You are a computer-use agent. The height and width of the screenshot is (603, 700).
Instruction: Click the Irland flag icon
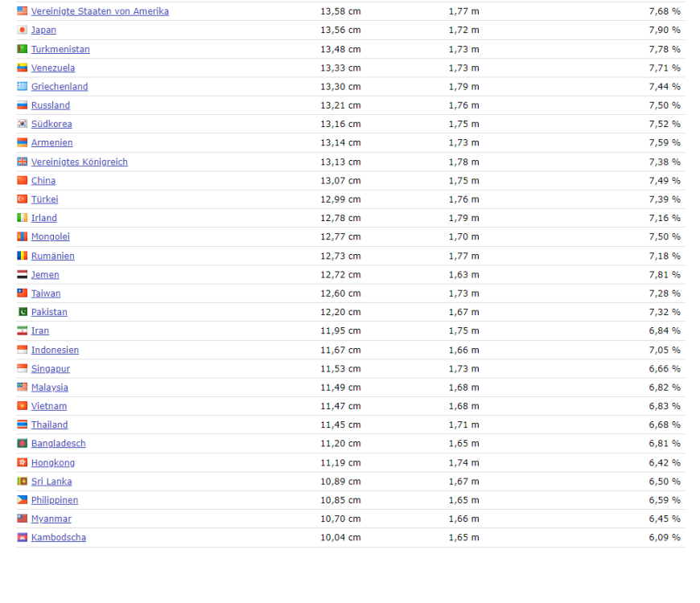coord(23,218)
